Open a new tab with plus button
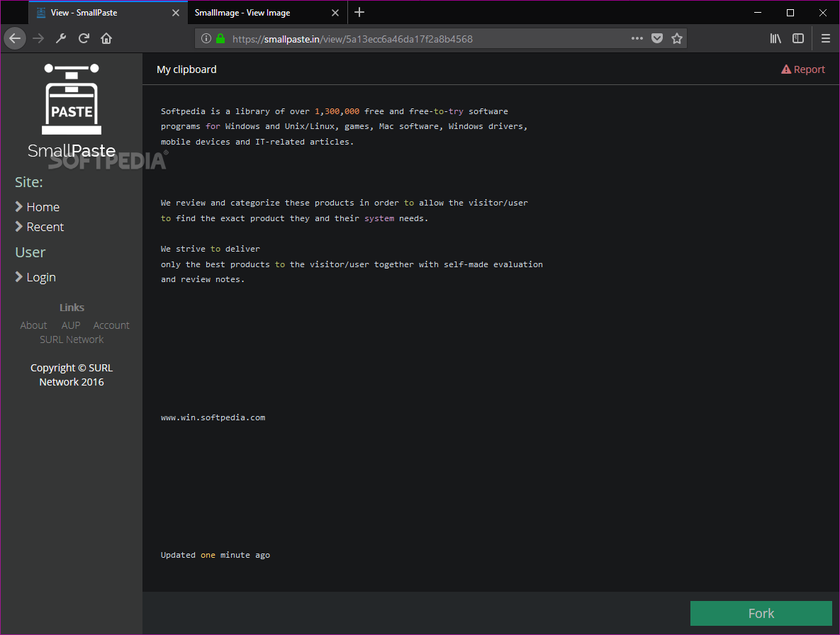Viewport: 840px width, 635px height. (x=359, y=12)
